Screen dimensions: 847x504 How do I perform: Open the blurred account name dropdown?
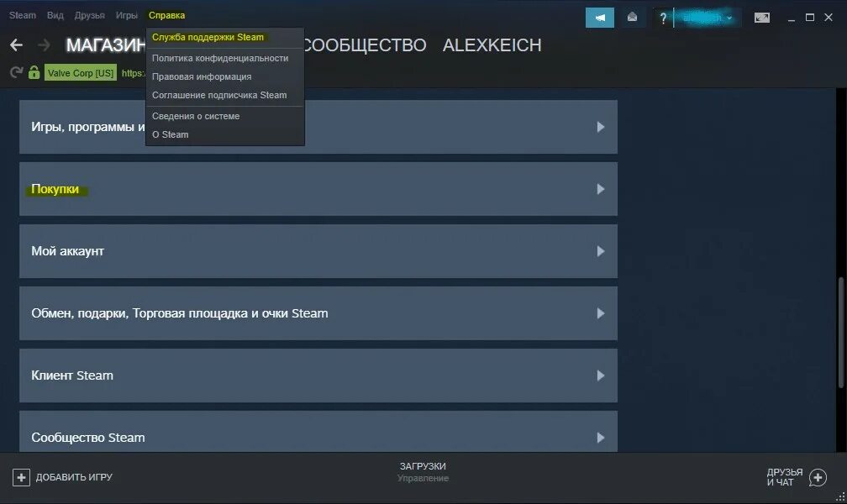708,18
